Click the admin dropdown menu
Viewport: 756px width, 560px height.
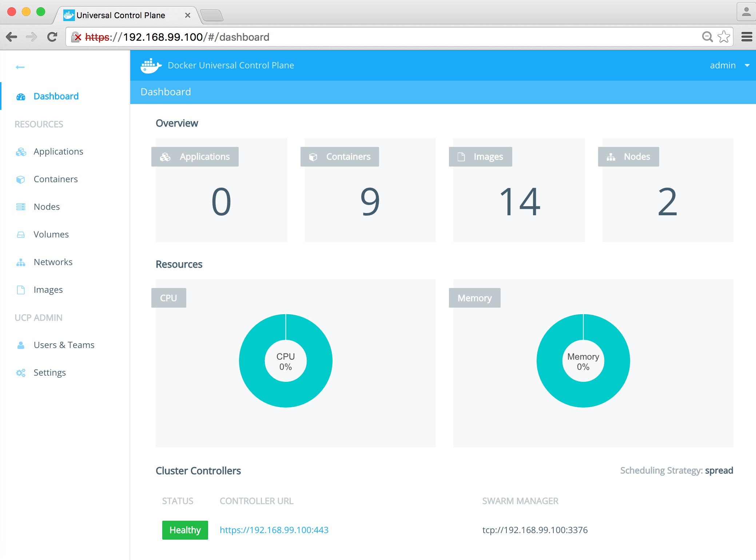(729, 65)
